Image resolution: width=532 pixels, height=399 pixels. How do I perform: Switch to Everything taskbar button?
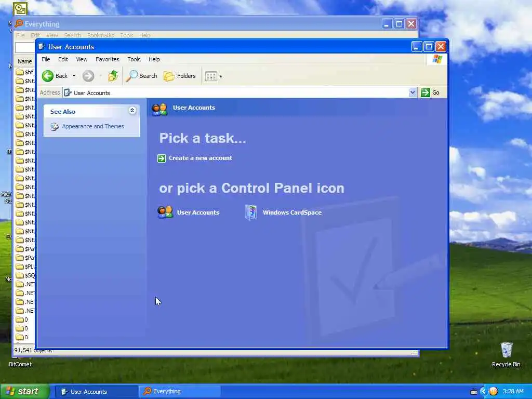tap(180, 392)
